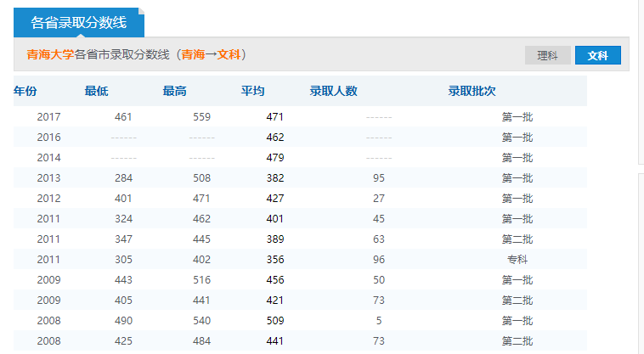Viewport: 644px width, 354px height.
Task: Switch to the 理科 tab
Action: coord(547,55)
